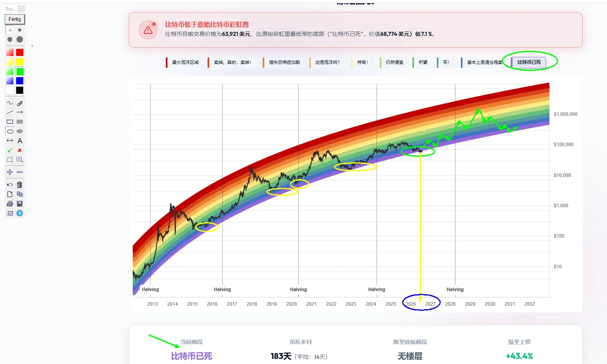This screenshot has width=607, height=364.
Task: Select the single arrow tool
Action: 20,112
